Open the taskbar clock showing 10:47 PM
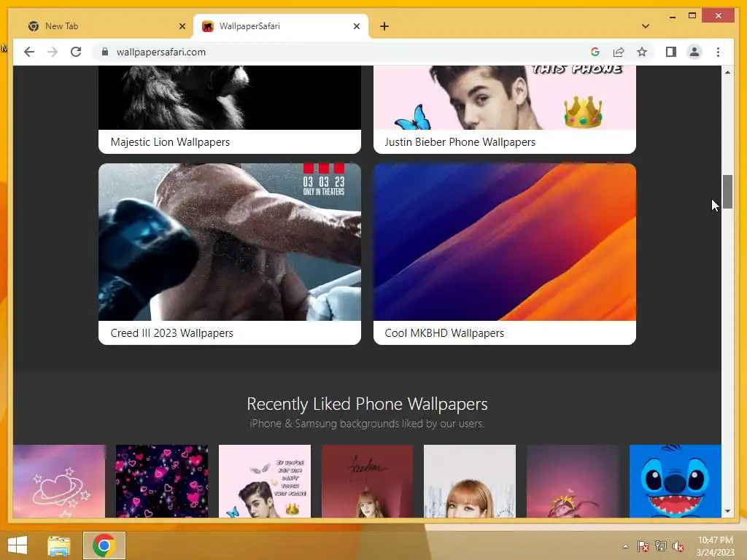Image resolution: width=747 pixels, height=560 pixels. 716,545
